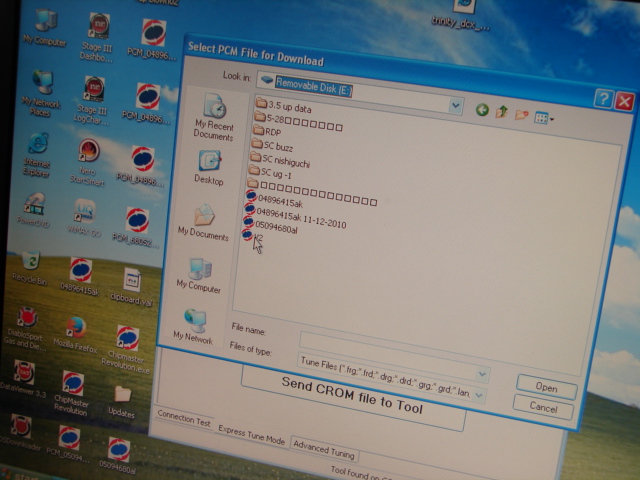Create new folder in dialog
Image resolution: width=640 pixels, height=480 pixels.
521,115
